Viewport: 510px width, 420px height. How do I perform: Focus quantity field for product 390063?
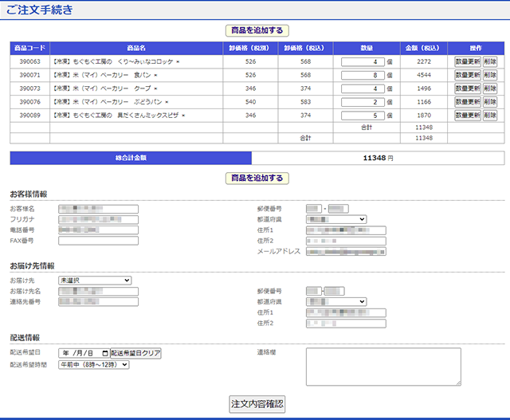pyautogui.click(x=363, y=61)
